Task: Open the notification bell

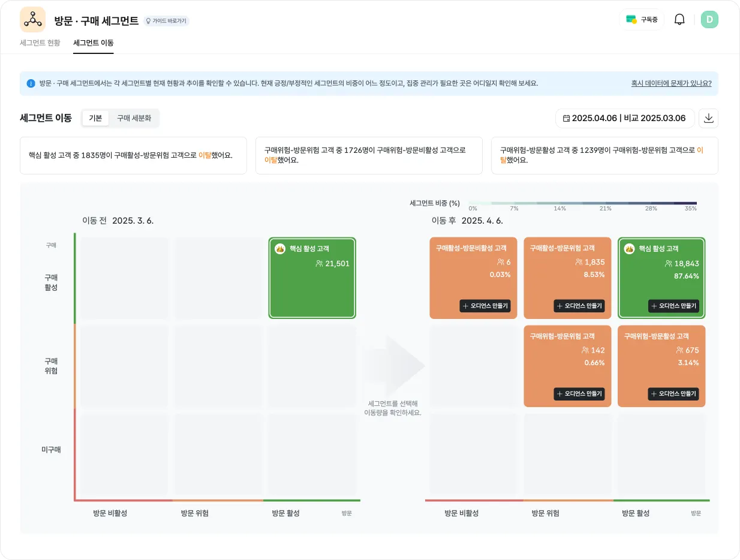Action: click(x=679, y=20)
